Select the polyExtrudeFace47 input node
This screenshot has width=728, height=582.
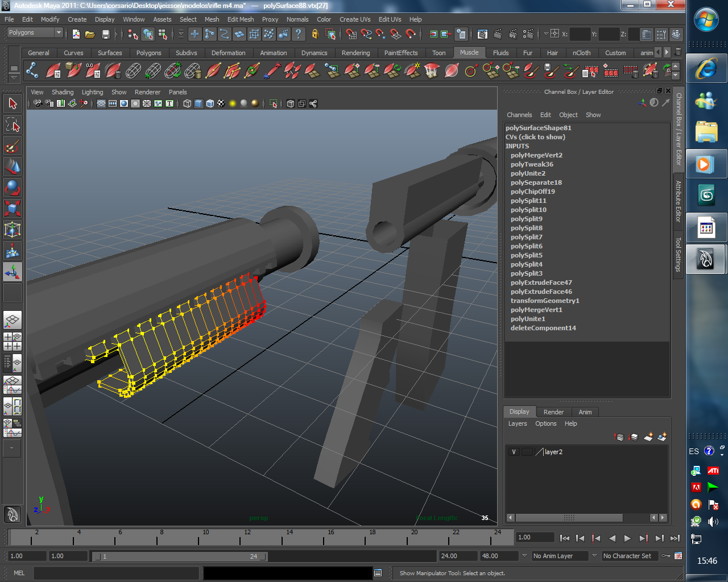point(541,282)
